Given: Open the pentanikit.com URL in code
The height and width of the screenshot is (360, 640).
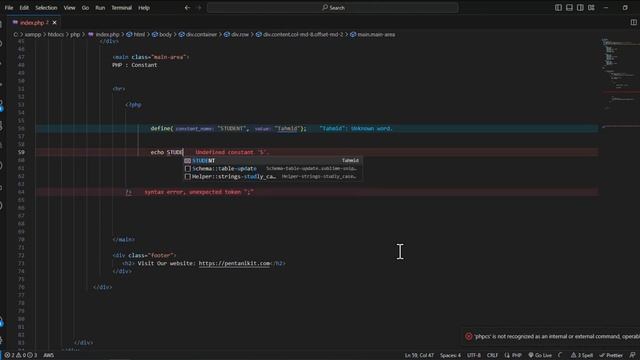Looking at the screenshot, I should [234, 263].
